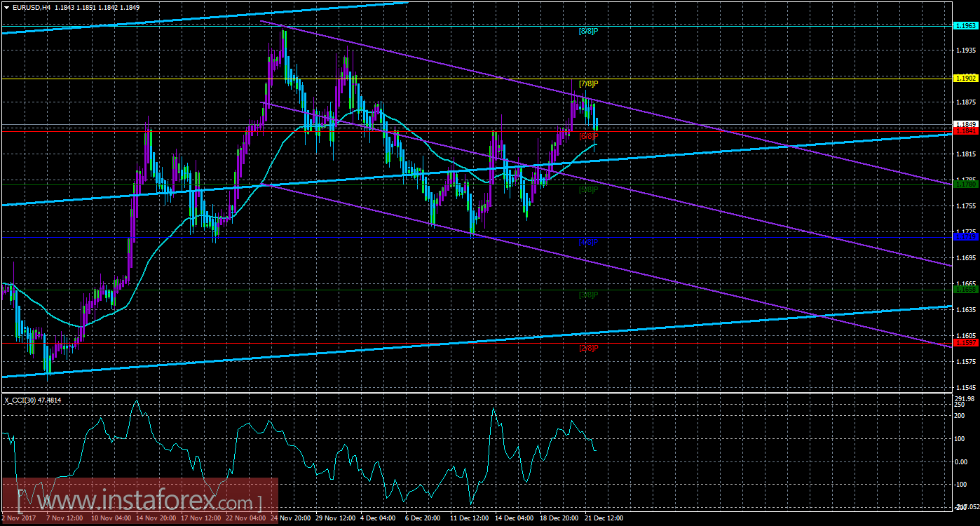Image resolution: width=980 pixels, height=526 pixels.
Task: Click the red 1.1841 price tag
Action: click(x=965, y=131)
